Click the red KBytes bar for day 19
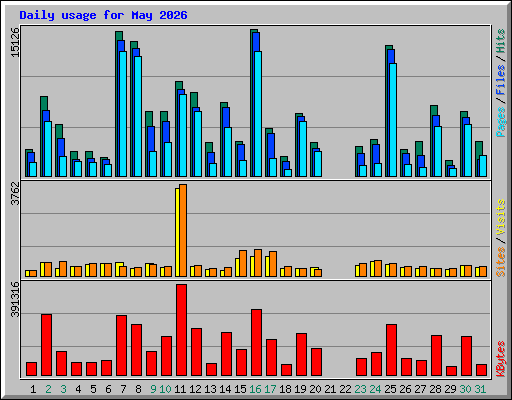 301,355
